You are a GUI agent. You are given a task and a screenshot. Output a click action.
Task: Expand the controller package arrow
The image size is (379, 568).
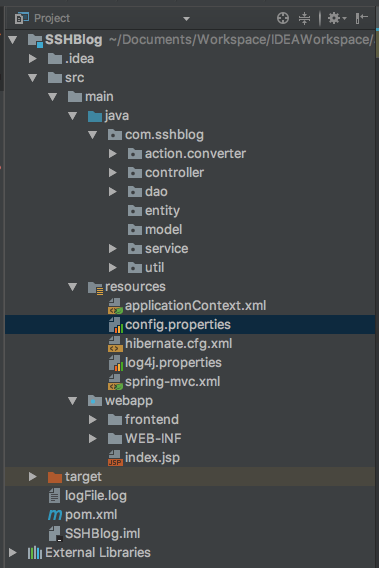(113, 172)
